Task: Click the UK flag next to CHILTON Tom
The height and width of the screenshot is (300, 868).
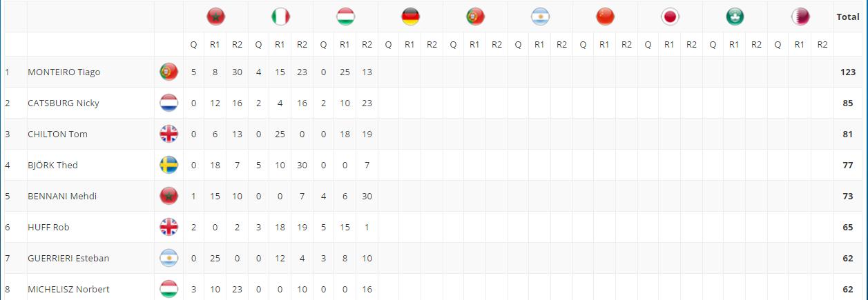Action: [x=168, y=134]
